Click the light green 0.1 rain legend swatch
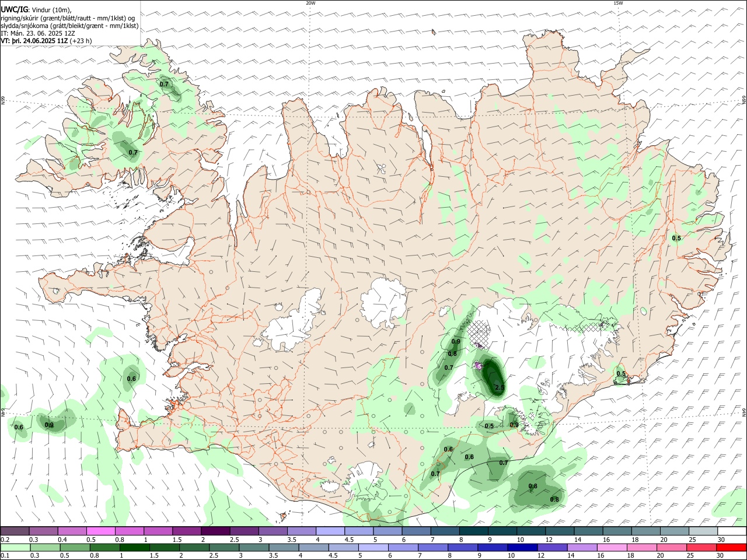The image size is (747, 560). click(x=15, y=547)
